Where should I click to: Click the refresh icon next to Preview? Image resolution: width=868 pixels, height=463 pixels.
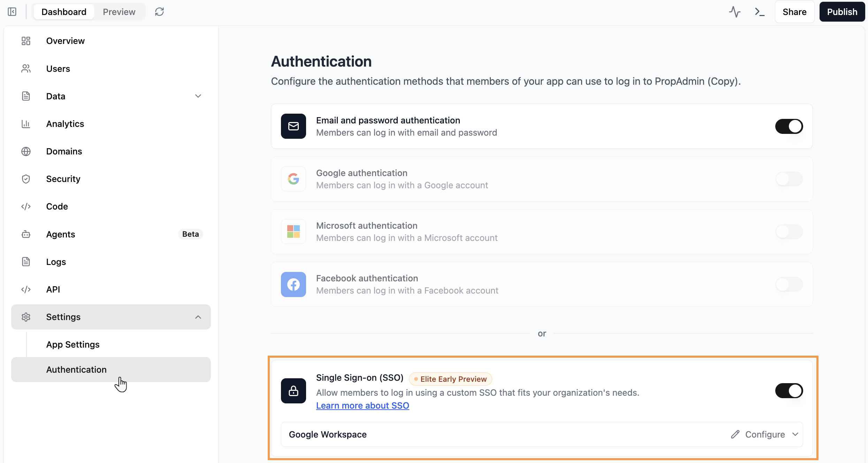point(159,12)
